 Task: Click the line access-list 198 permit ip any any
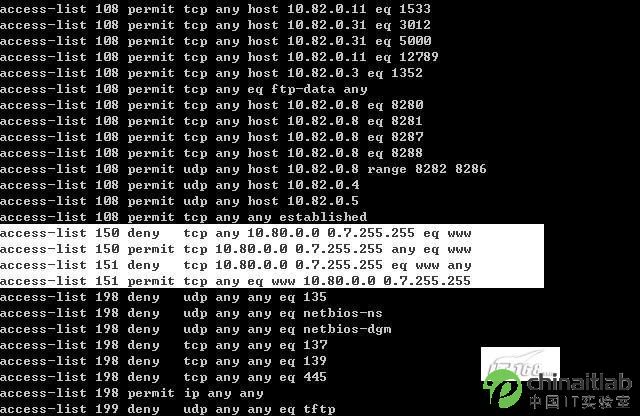tap(131, 393)
